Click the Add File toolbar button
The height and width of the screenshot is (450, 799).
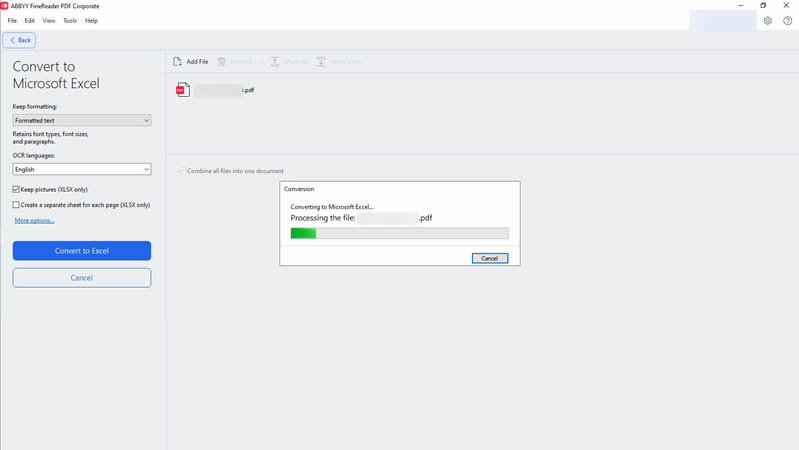(x=191, y=62)
